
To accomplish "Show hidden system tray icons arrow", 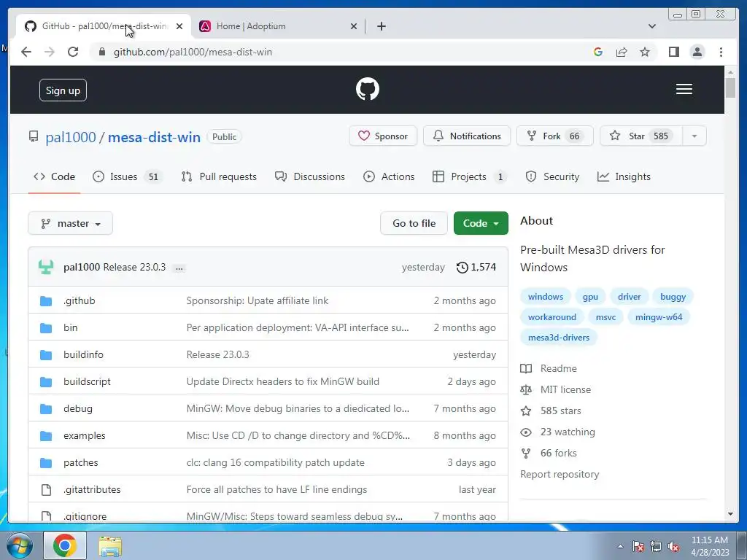I will (620, 546).
